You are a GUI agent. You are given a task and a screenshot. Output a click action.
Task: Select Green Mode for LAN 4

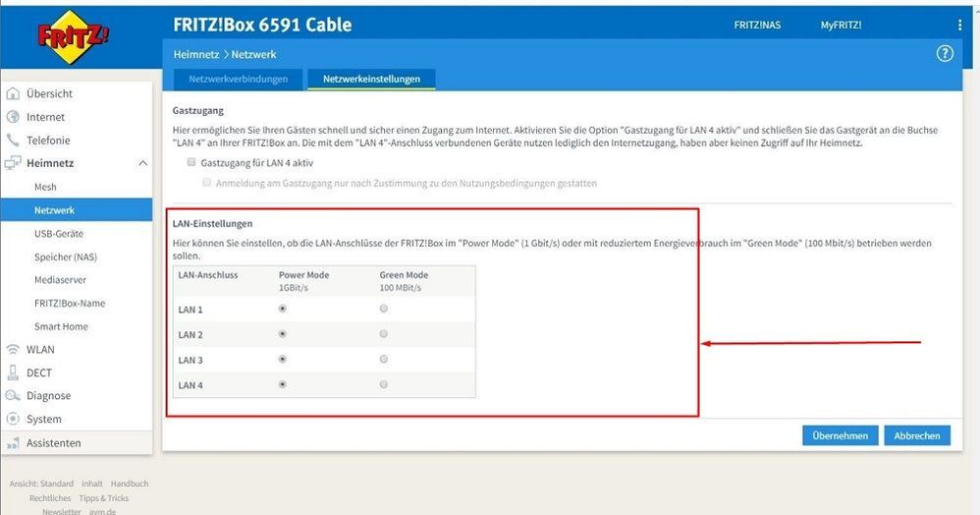pyautogui.click(x=383, y=384)
